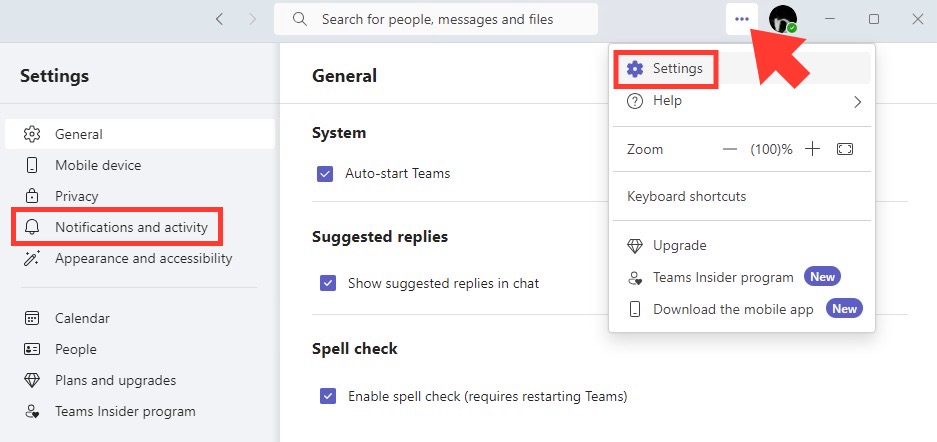This screenshot has width=937, height=442.
Task: Expand the Help submenu chevron
Action: (x=858, y=102)
